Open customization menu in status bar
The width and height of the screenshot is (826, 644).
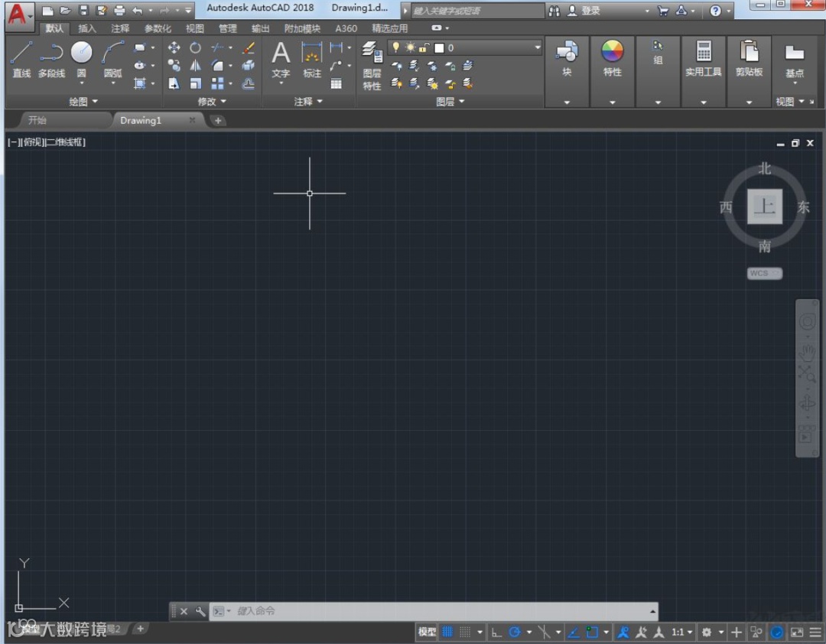(816, 632)
